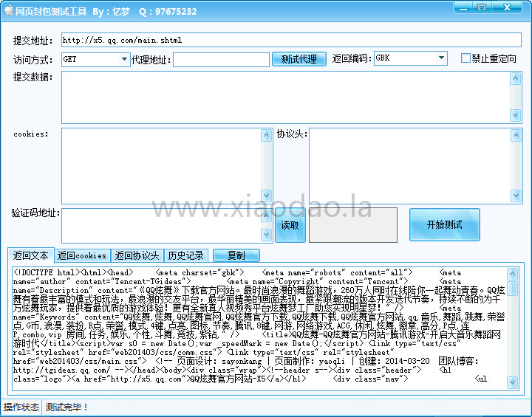The height and width of the screenshot is (417, 532).
Task: Click the 测试代理 button
Action: (299, 59)
